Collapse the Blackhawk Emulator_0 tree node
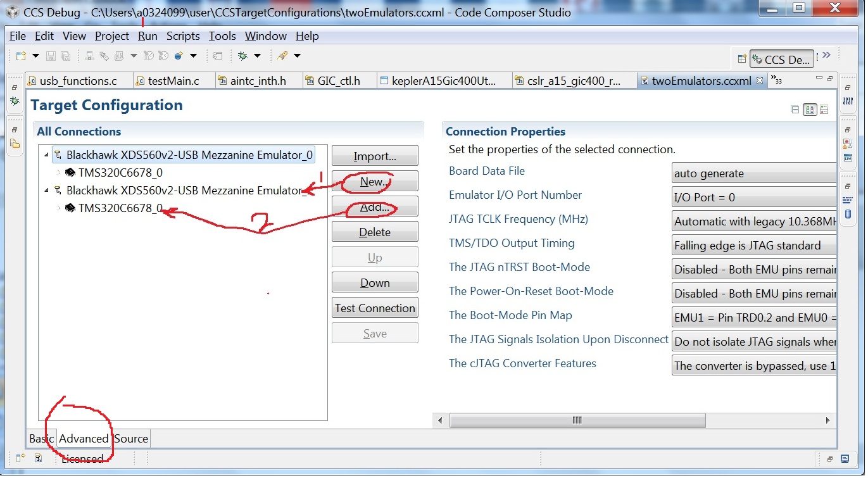 (x=46, y=155)
